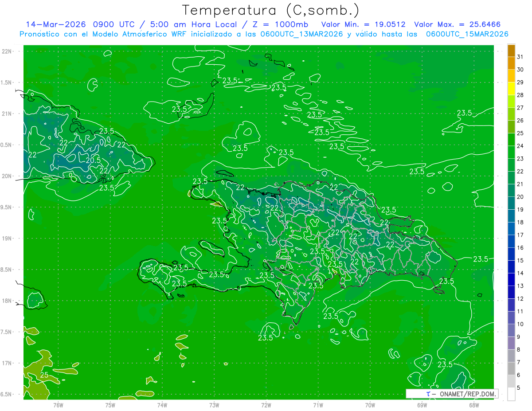
Task: Click the 71W longitude axis label
Action: click(318, 405)
